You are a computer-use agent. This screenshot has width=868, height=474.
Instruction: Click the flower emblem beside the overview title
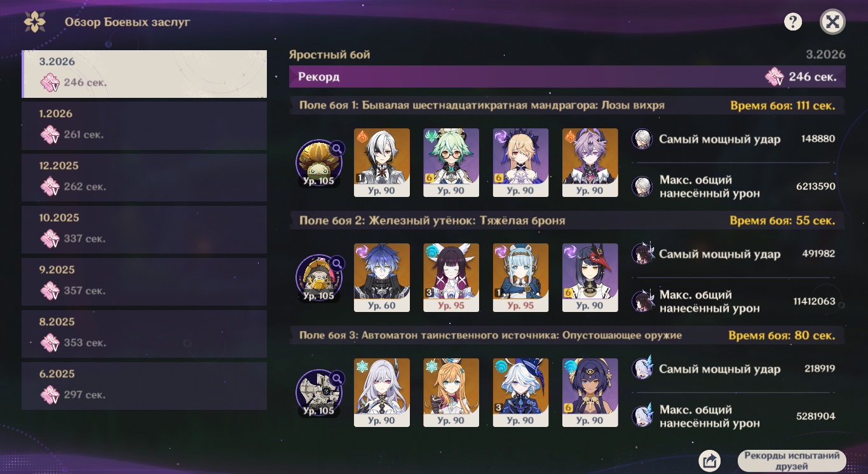pos(34,22)
